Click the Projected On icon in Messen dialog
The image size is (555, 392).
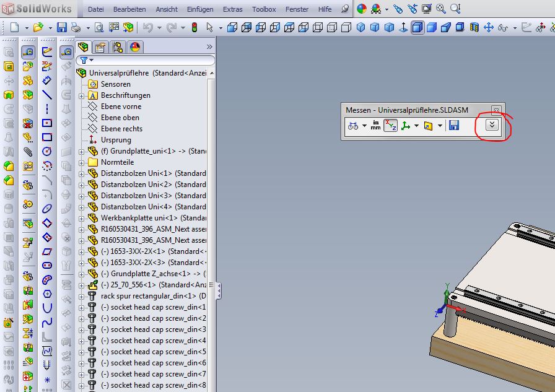pyautogui.click(x=428, y=126)
